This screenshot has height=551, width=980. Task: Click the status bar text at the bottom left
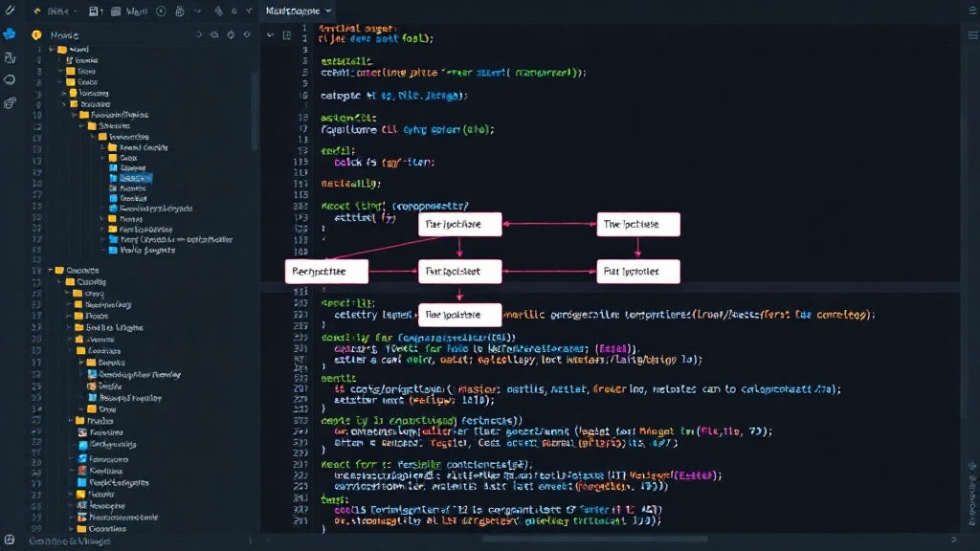pyautogui.click(x=69, y=541)
